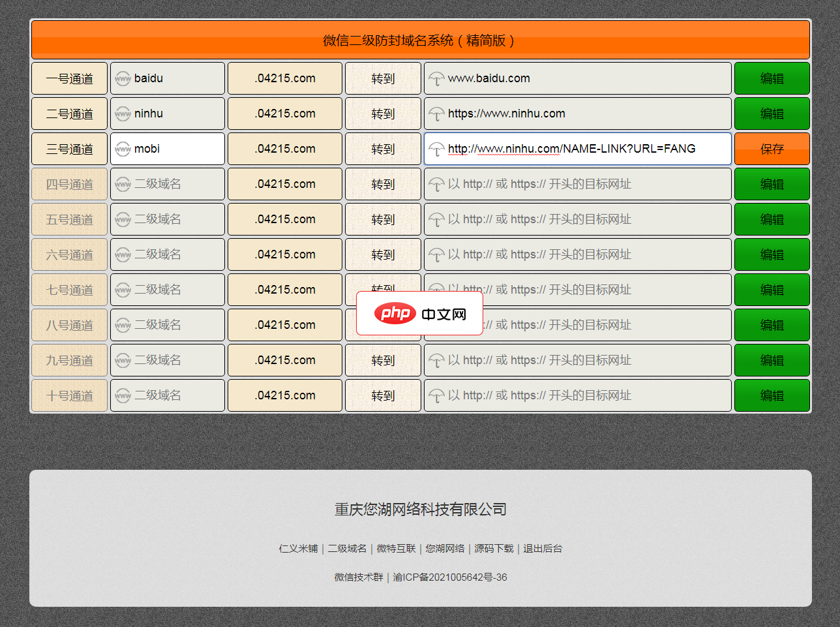This screenshot has width=840, height=627.
Task: Click the pointer icon in the https://www.ninhu.com field
Action: point(436,113)
